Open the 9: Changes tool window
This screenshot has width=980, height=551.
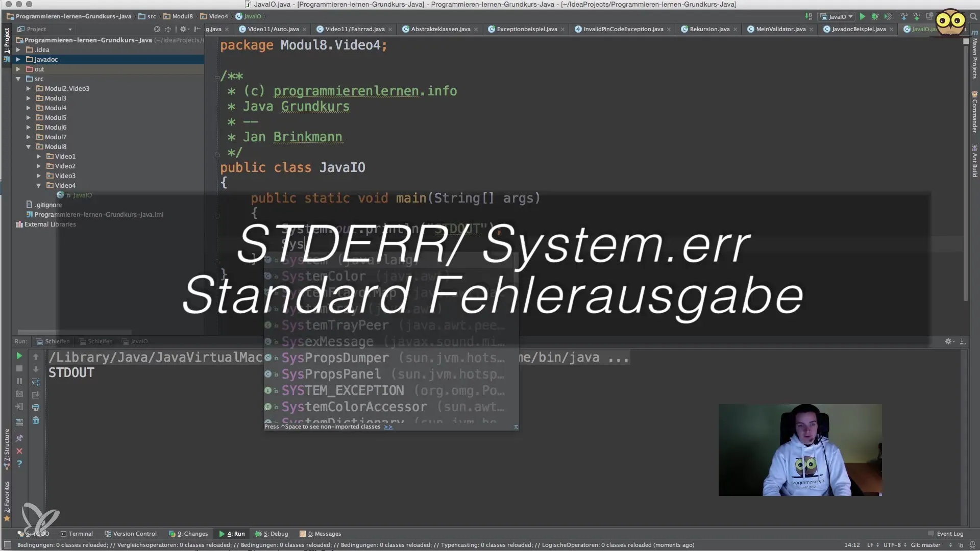point(188,534)
